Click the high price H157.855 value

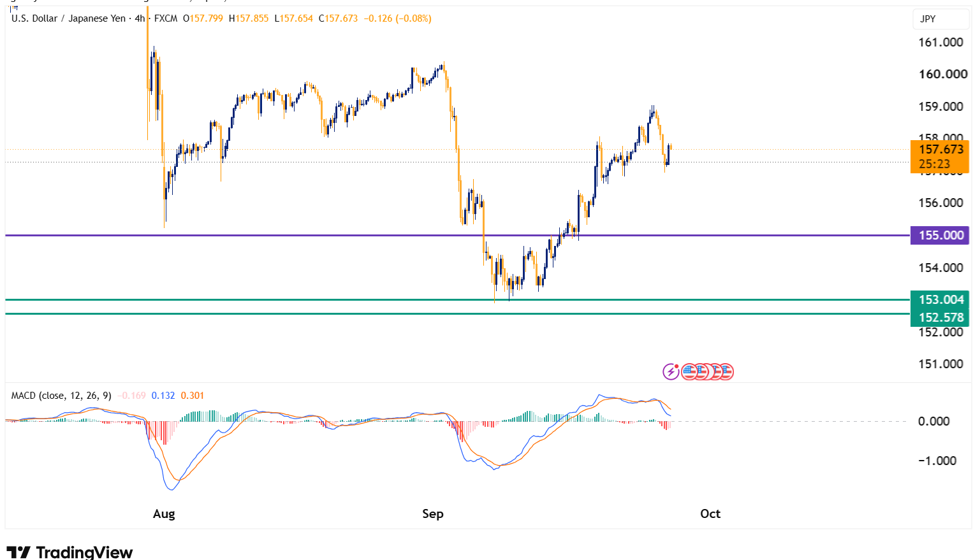point(249,18)
